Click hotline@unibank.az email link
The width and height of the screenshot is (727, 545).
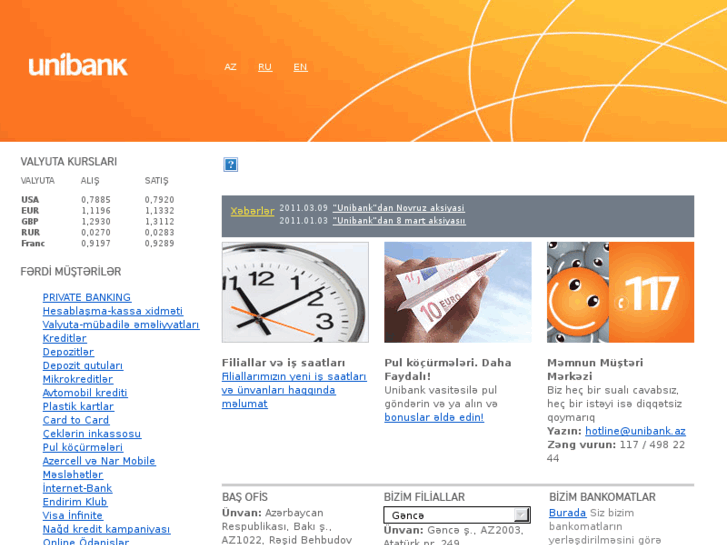click(635, 431)
